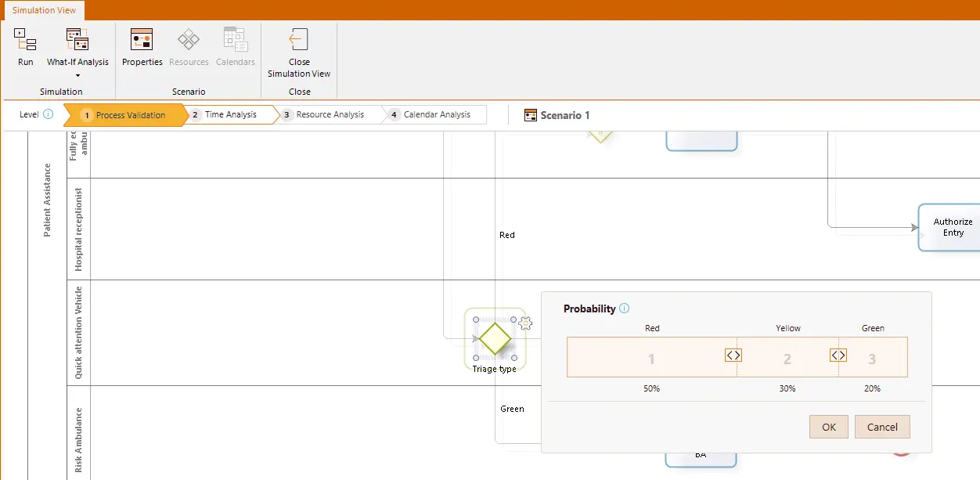The width and height of the screenshot is (980, 480).
Task: Grab the Yellow-Green probability slider handle
Action: coord(838,355)
